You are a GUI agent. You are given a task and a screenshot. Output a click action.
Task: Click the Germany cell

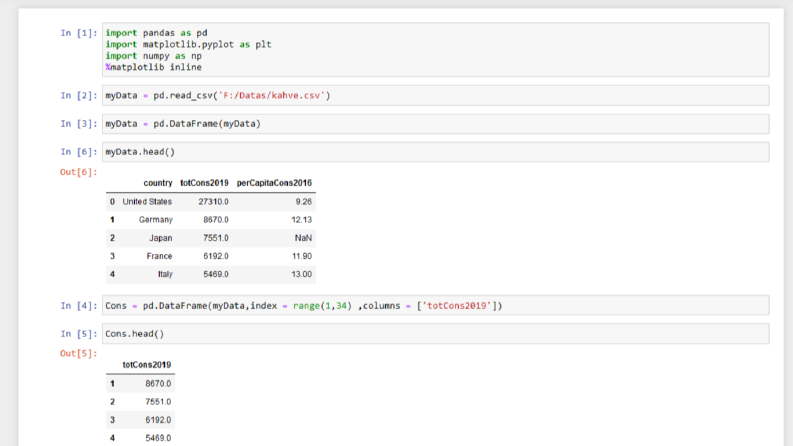[156, 220]
